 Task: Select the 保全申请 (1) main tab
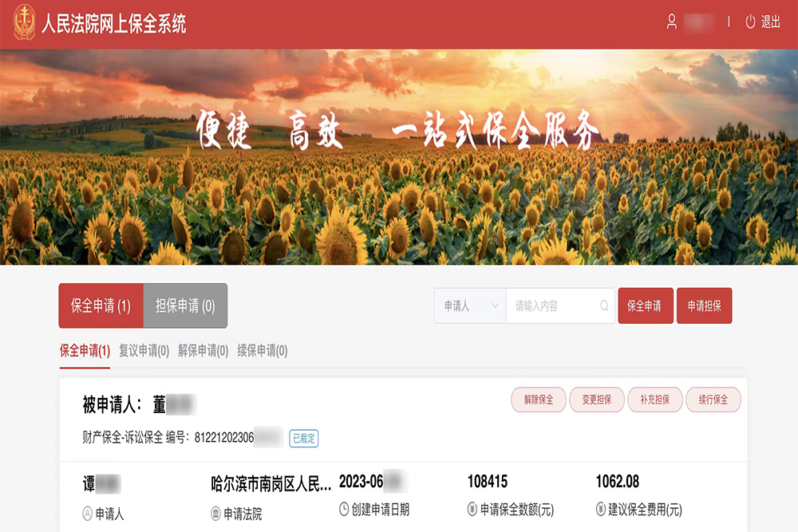coord(101,305)
